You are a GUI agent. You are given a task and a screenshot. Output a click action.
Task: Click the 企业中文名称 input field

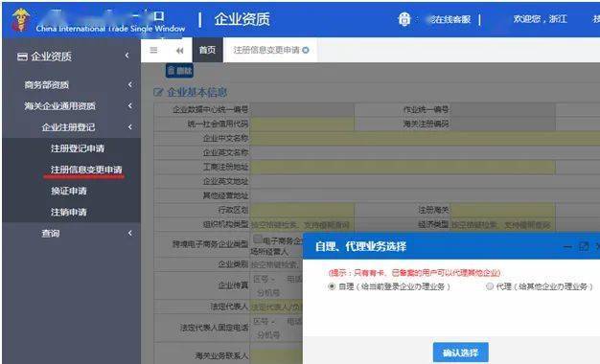click(426, 138)
